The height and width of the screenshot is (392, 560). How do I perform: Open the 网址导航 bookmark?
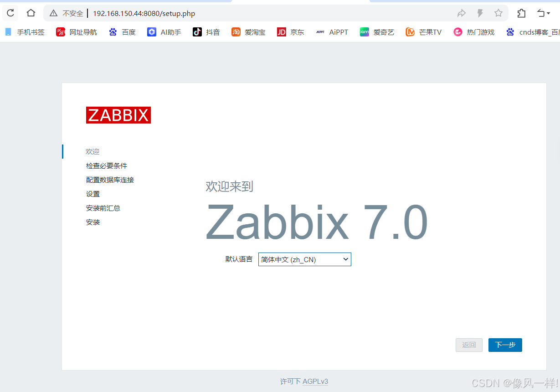[x=77, y=32]
